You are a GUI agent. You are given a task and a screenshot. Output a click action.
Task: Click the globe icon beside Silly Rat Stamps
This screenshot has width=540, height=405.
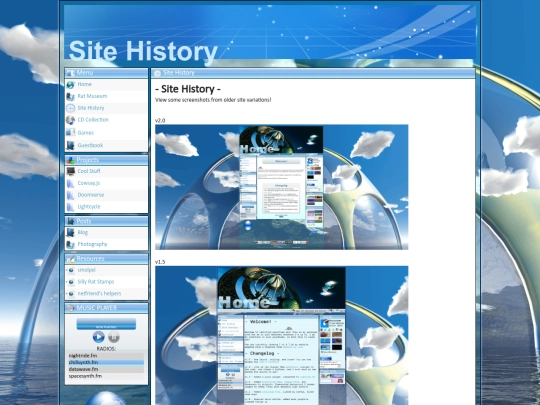(x=71, y=282)
